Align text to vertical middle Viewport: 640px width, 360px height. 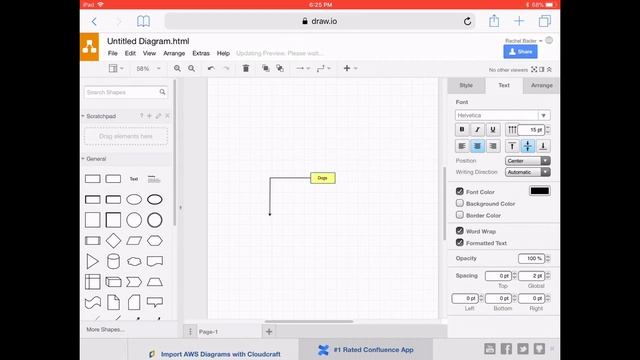(x=527, y=146)
